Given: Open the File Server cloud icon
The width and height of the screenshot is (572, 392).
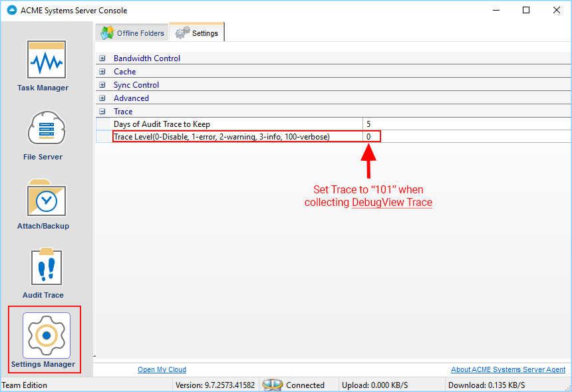Looking at the screenshot, I should tap(47, 128).
